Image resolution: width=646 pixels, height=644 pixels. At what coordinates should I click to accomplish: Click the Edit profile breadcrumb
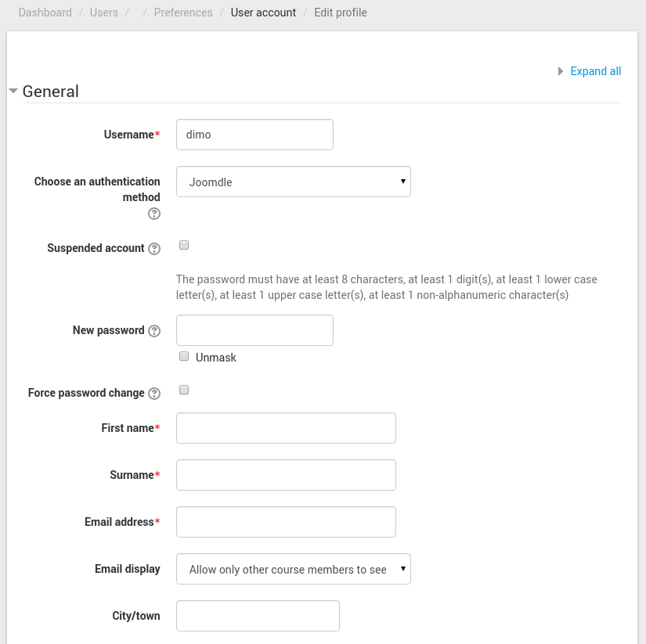click(341, 13)
